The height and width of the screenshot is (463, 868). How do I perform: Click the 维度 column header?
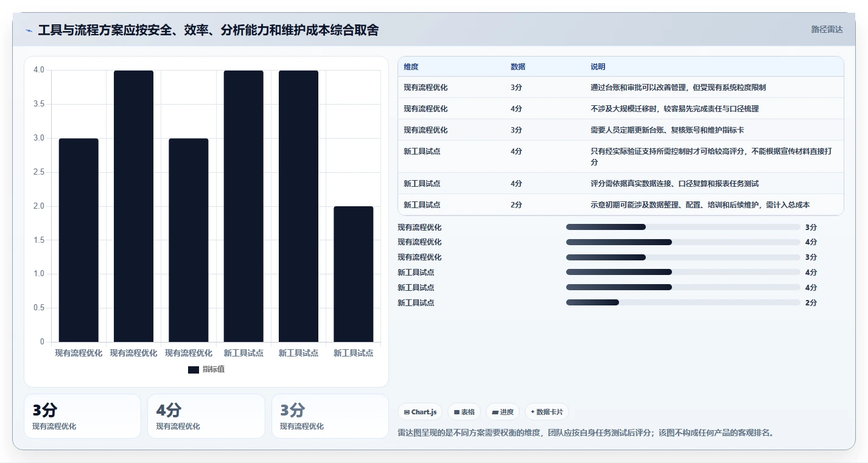[x=411, y=67]
